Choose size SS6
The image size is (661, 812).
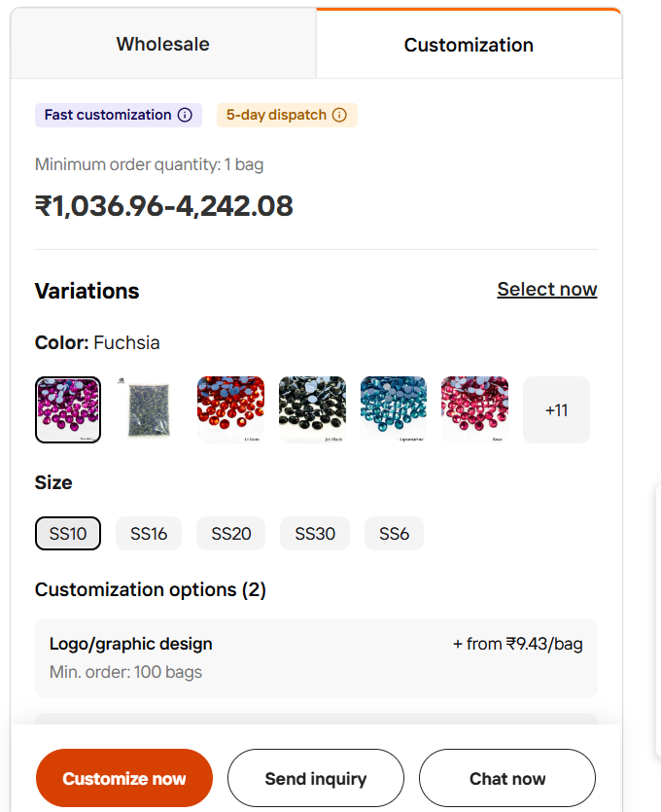[394, 534]
